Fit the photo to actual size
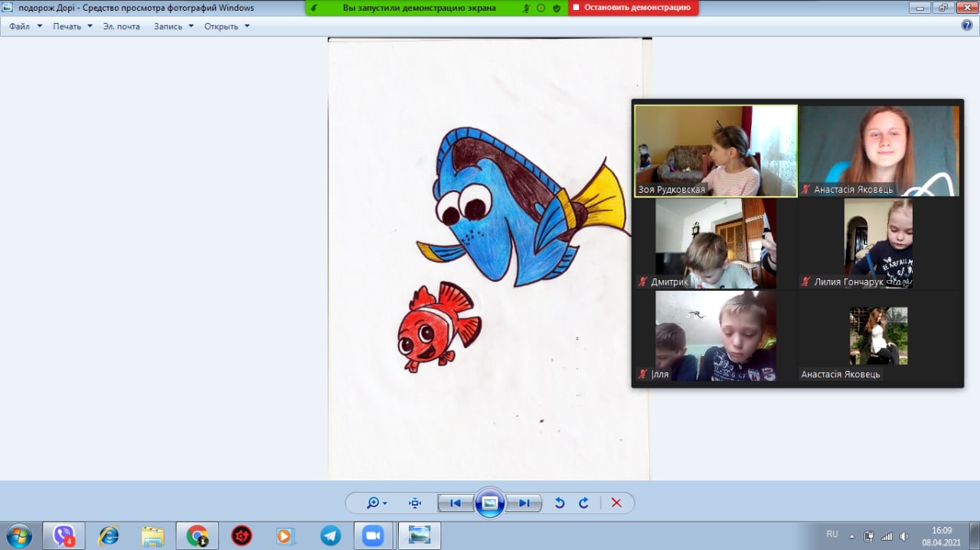Screen dimensions: 980x550 415,503
